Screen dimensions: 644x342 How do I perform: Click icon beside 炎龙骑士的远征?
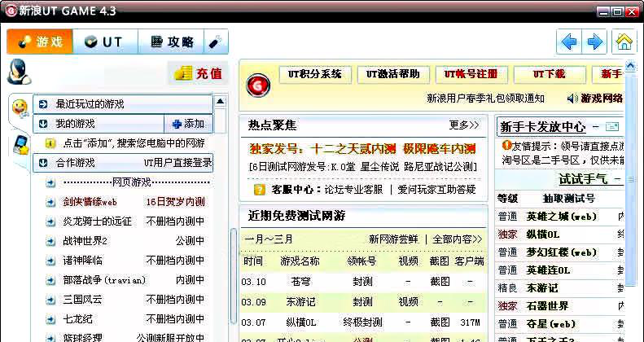(50, 221)
